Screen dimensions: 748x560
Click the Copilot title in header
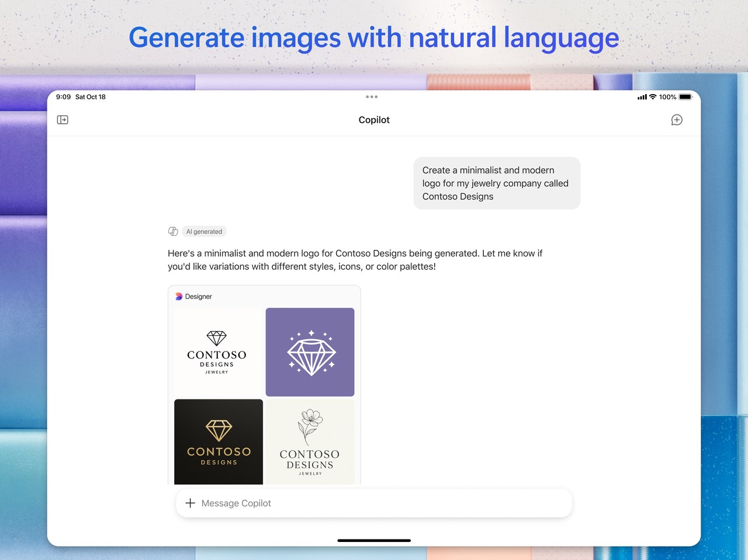374,120
